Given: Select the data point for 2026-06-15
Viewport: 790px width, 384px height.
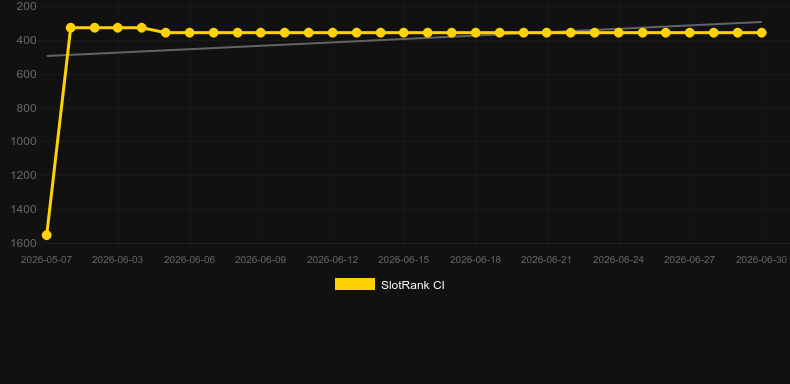Looking at the screenshot, I should click(404, 33).
